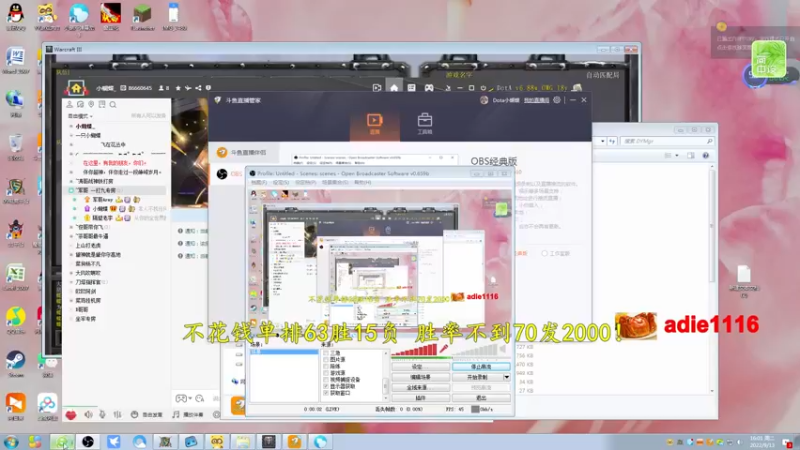Click the 编辑场景 button in OBS
The image size is (800, 450).
click(x=420, y=377)
